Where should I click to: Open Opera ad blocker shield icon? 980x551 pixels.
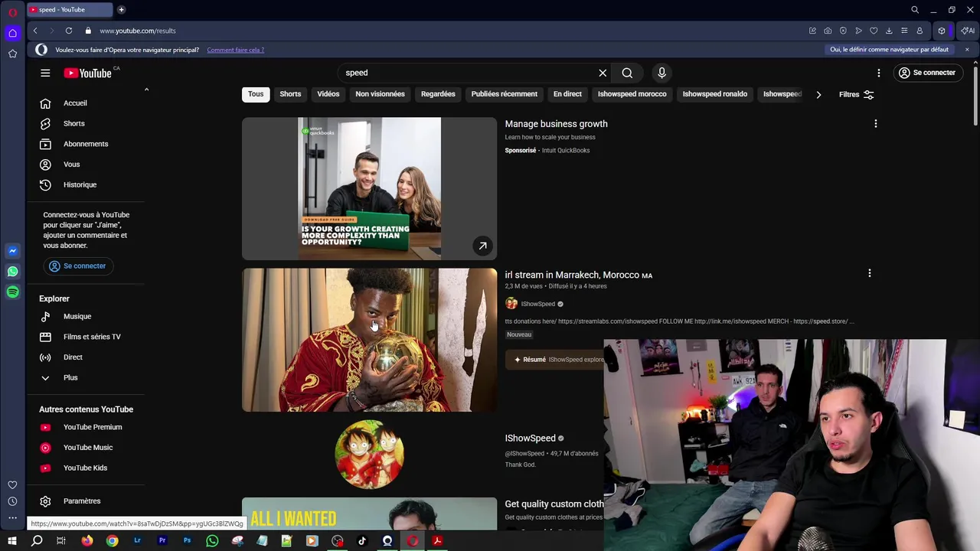click(843, 31)
